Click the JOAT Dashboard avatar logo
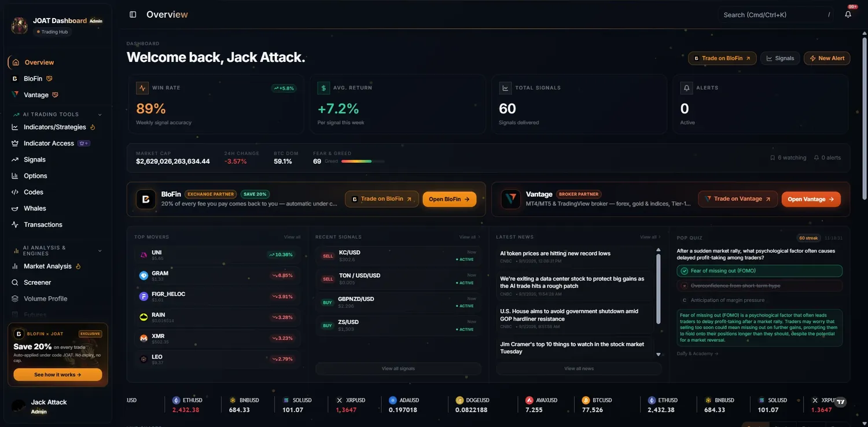The image size is (868, 427). pos(20,25)
